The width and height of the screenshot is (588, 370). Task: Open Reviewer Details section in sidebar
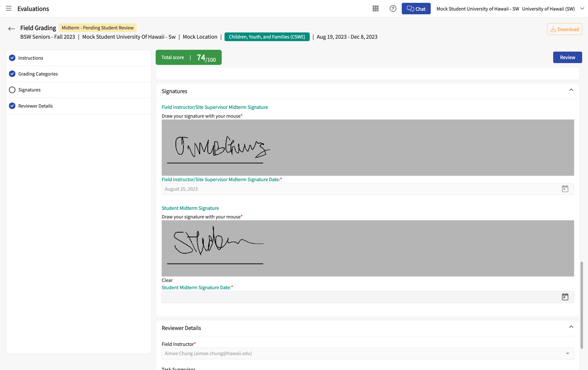pyautogui.click(x=79, y=106)
